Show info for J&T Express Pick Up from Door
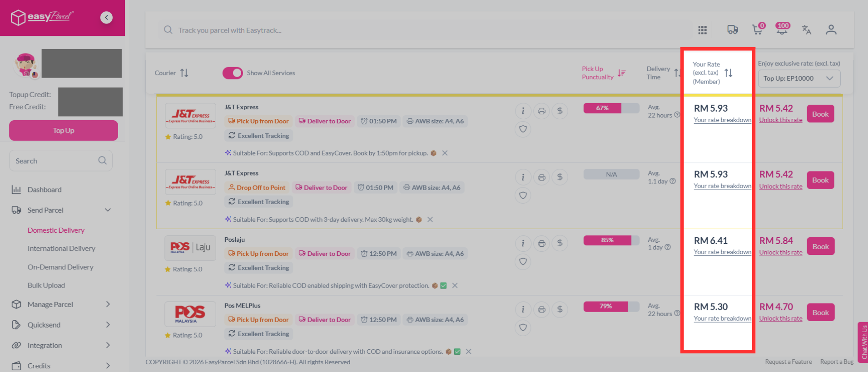The image size is (868, 372). click(523, 111)
